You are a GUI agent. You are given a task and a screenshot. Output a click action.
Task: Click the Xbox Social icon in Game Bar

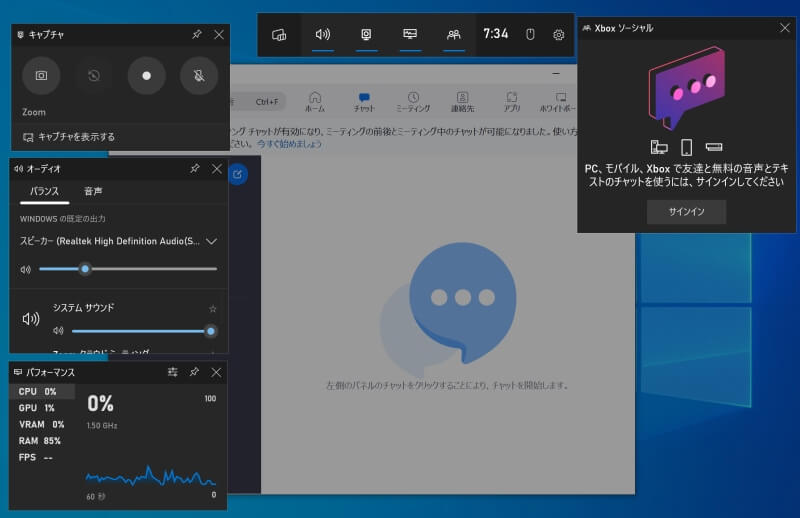(454, 34)
